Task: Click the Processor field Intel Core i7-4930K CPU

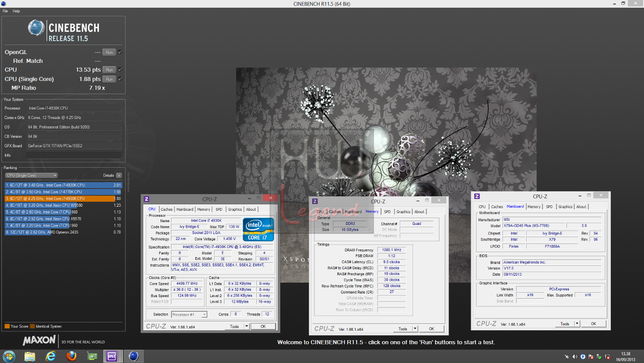Action: coord(74,108)
